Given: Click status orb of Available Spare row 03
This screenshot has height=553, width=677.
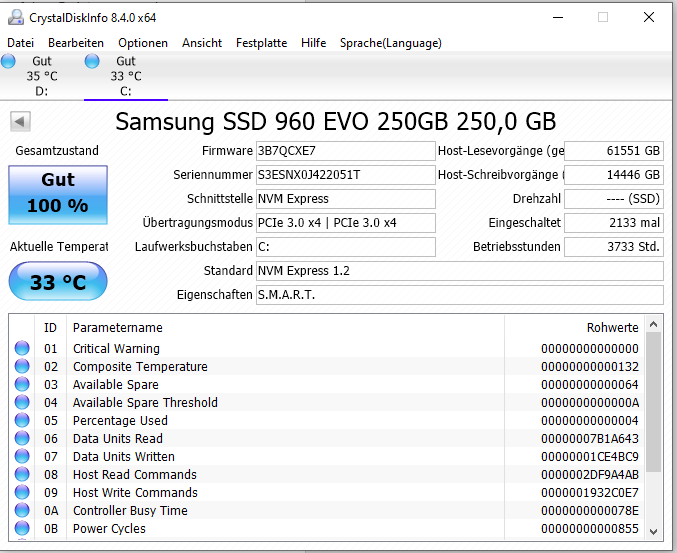Looking at the screenshot, I should click(22, 384).
